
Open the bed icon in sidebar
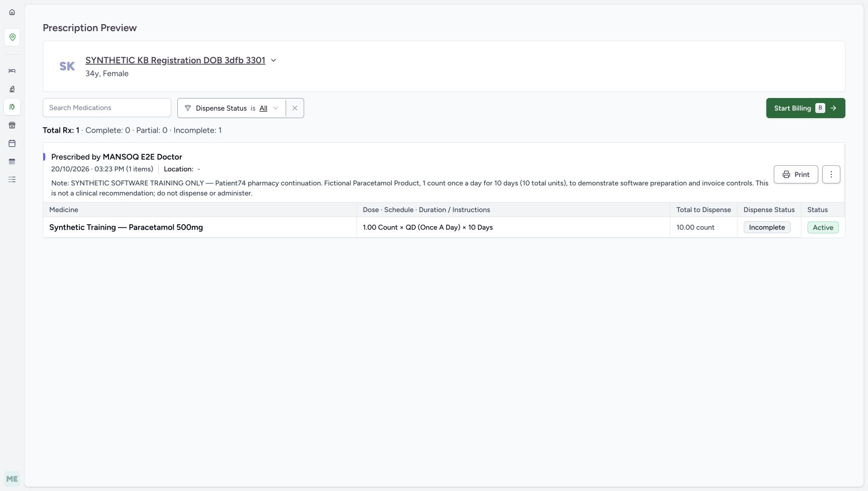[12, 71]
